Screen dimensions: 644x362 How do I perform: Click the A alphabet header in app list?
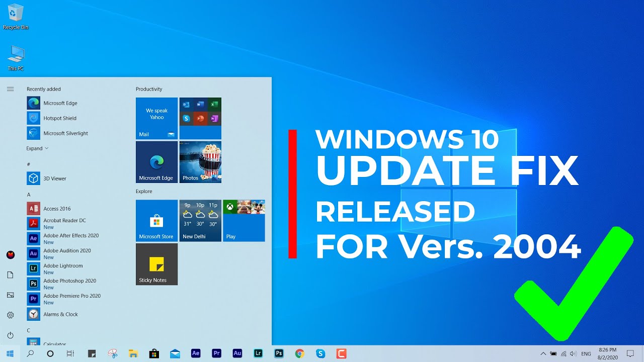pos(29,195)
